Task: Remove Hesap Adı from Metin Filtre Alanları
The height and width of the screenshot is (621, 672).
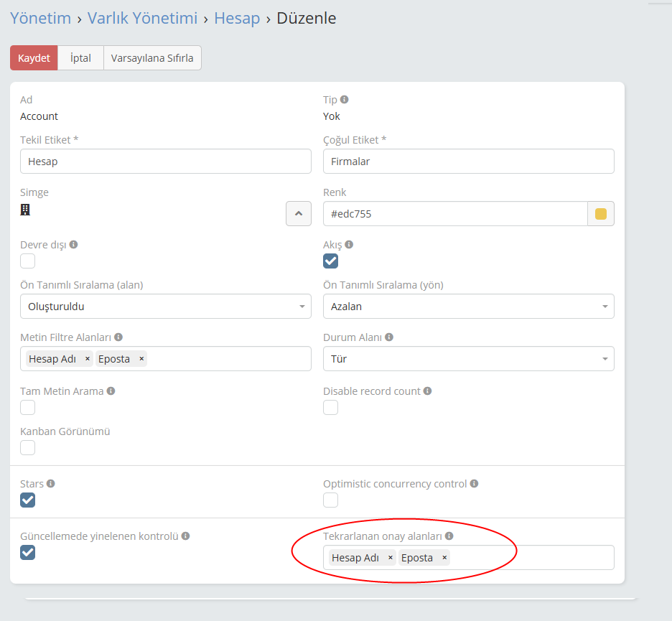Action: coord(87,359)
